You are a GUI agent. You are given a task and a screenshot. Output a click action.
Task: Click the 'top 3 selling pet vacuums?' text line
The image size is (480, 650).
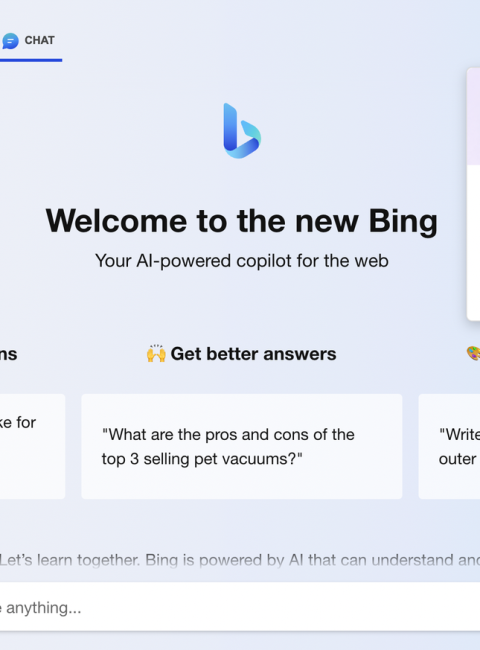tap(202, 459)
